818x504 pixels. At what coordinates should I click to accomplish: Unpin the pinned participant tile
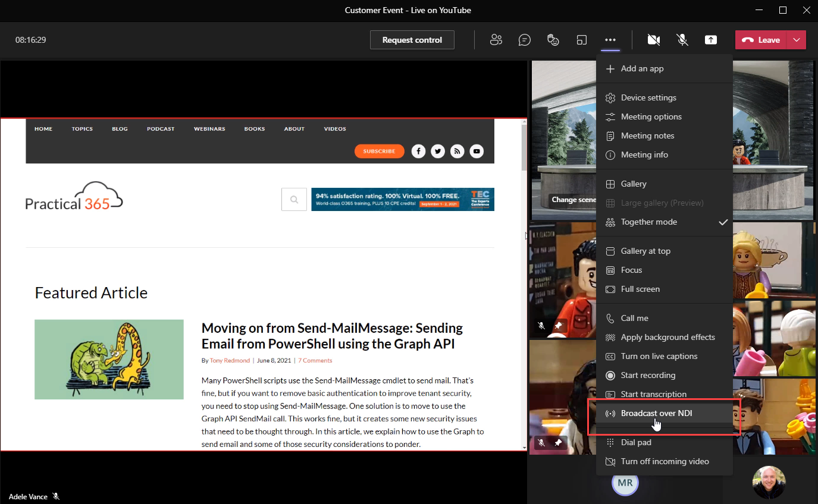coord(558,326)
